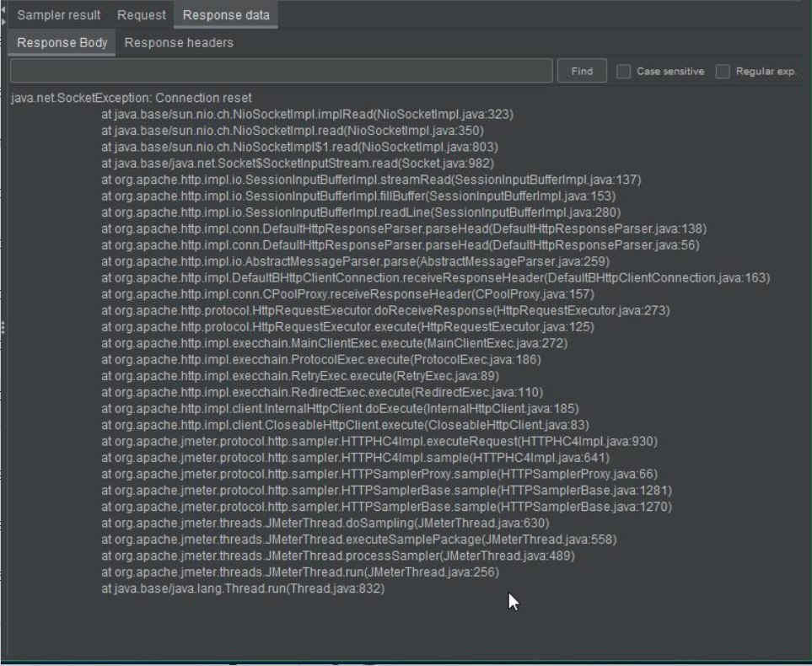This screenshot has height=666, width=812.
Task: Click the JMeterThread.processSampler line
Action: [x=338, y=556]
